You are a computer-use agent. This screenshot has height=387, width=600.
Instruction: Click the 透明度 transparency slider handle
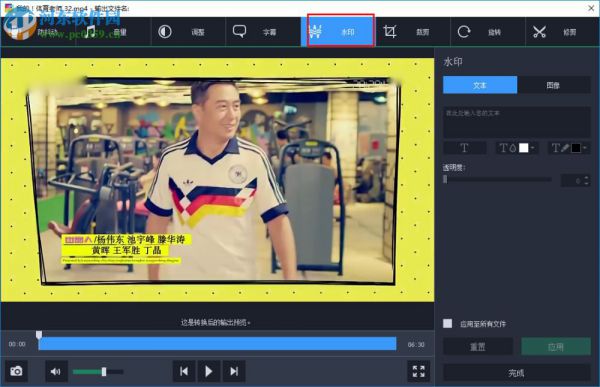coord(445,179)
